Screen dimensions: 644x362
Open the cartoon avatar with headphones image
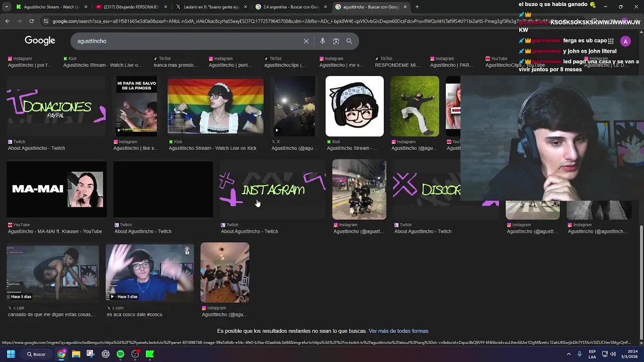(x=355, y=107)
